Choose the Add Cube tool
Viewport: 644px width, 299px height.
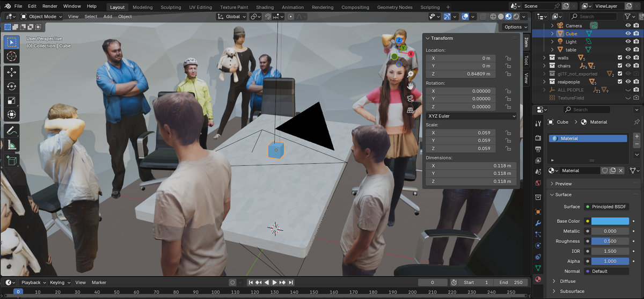12,160
